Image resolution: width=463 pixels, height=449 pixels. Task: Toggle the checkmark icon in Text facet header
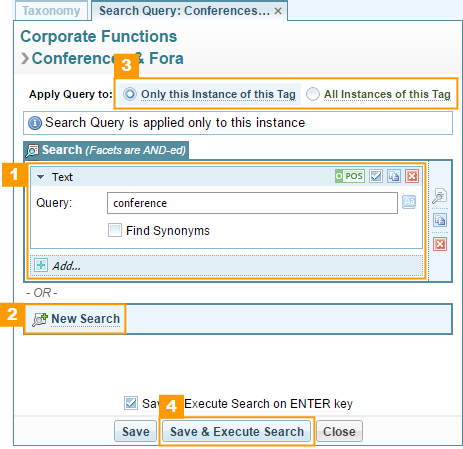coord(376,176)
